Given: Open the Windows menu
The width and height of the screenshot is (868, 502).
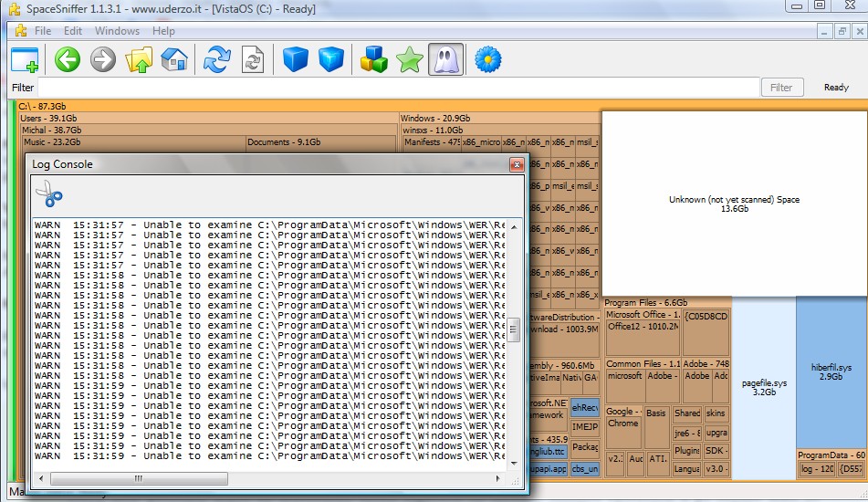Looking at the screenshot, I should 117,31.
